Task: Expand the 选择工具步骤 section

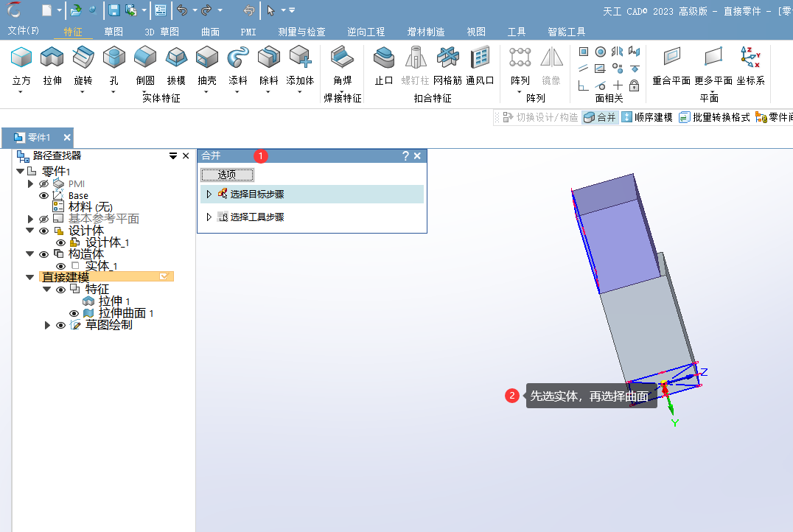Action: [x=209, y=217]
